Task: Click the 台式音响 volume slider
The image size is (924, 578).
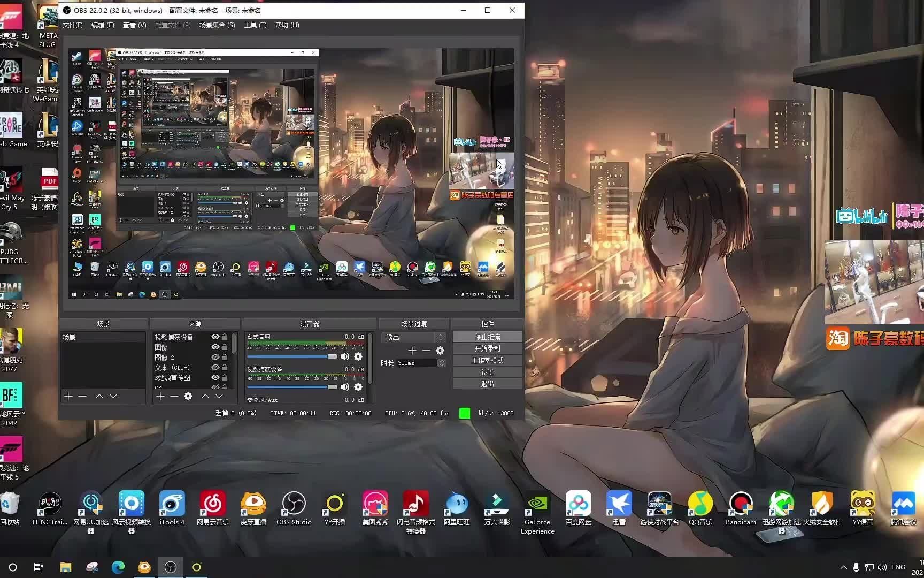Action: tap(292, 356)
